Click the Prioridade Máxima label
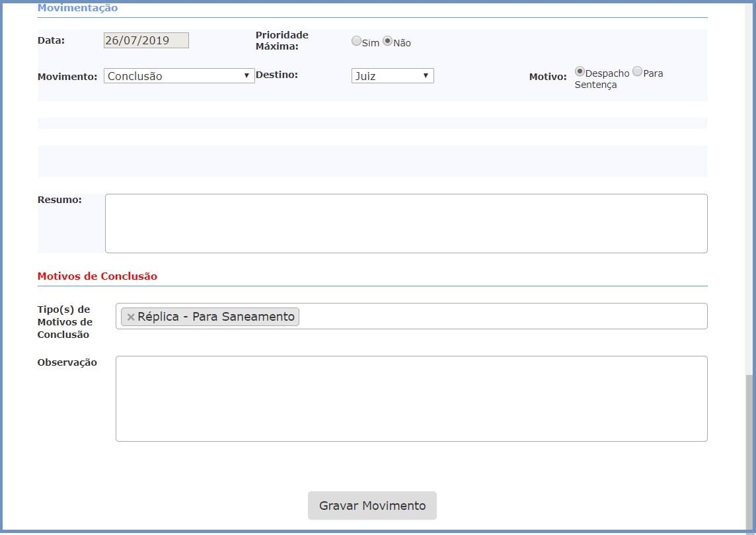The width and height of the screenshot is (756, 535). [282, 40]
